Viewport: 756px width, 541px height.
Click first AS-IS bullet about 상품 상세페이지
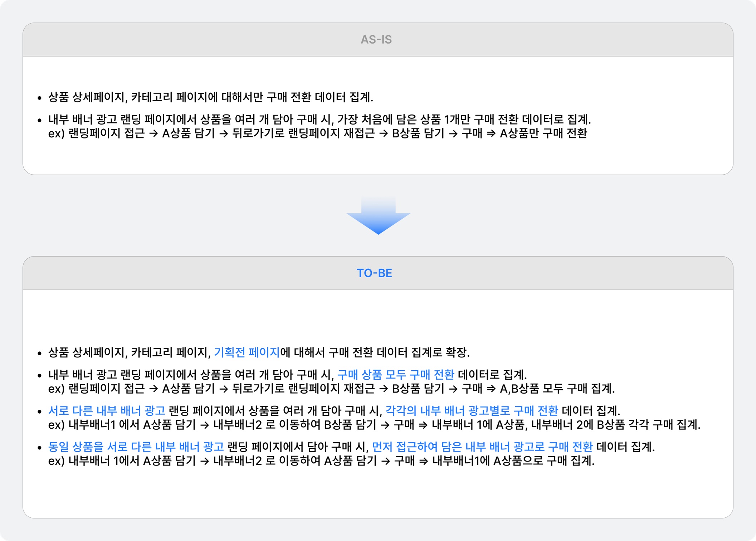(210, 97)
